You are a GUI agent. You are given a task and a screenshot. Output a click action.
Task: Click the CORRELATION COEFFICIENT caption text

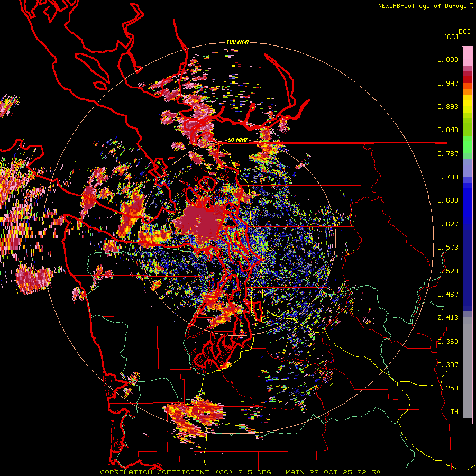click(155, 472)
